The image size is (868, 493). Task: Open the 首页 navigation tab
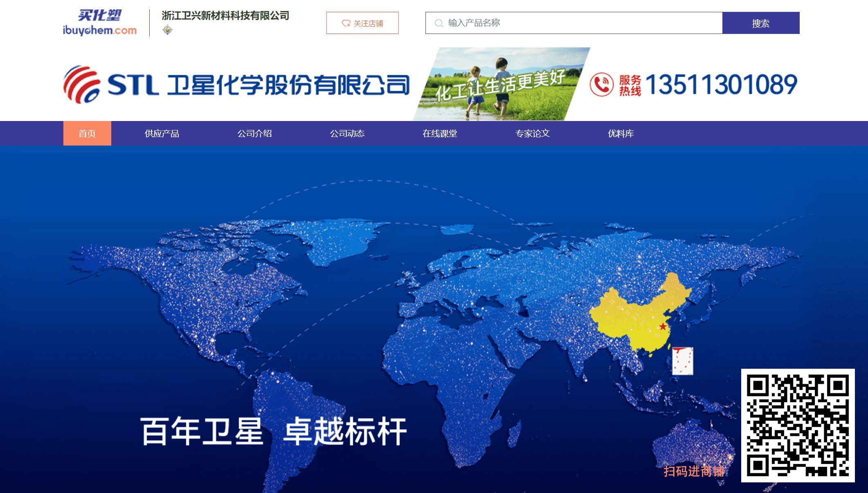click(x=87, y=133)
